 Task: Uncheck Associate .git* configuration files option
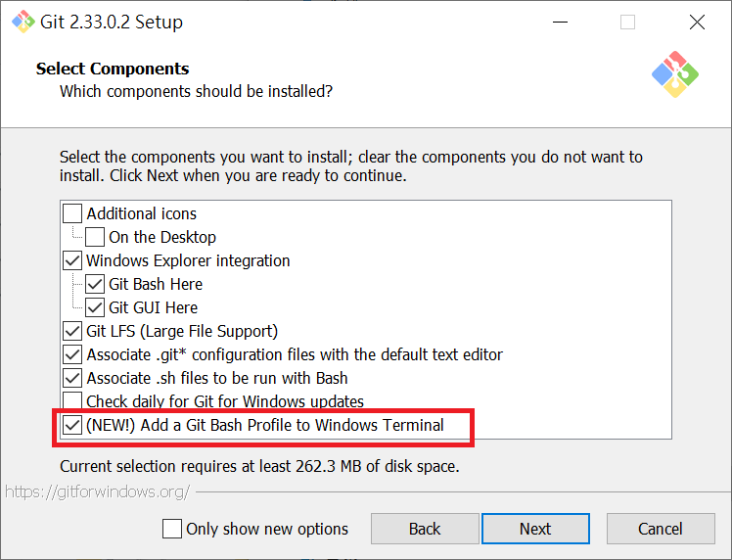(x=72, y=354)
